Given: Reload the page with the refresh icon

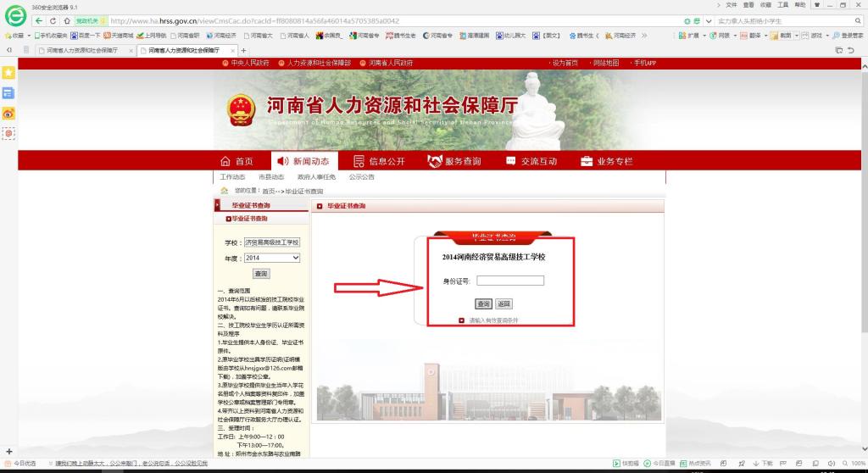Looking at the screenshot, I should (53, 21).
